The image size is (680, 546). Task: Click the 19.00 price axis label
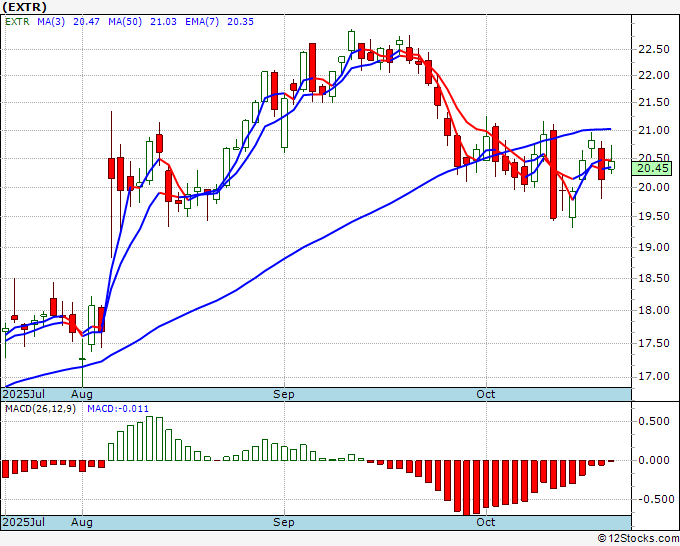coord(654,247)
